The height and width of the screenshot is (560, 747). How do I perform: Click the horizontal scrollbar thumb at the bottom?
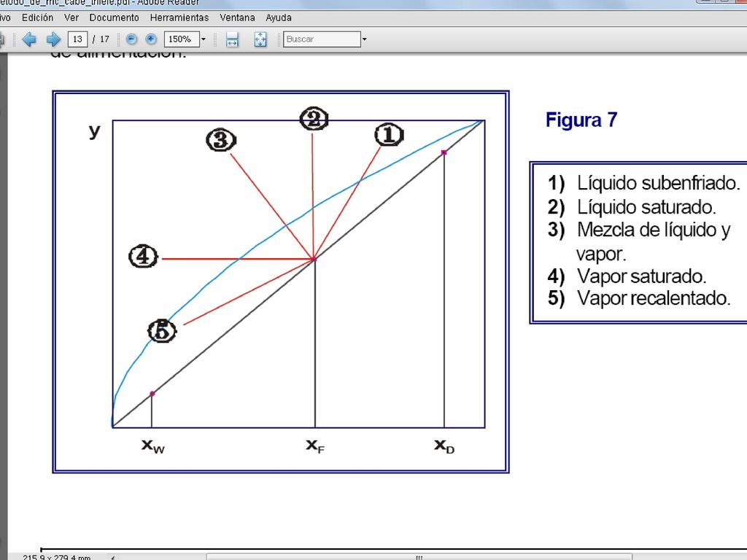[x=419, y=556]
